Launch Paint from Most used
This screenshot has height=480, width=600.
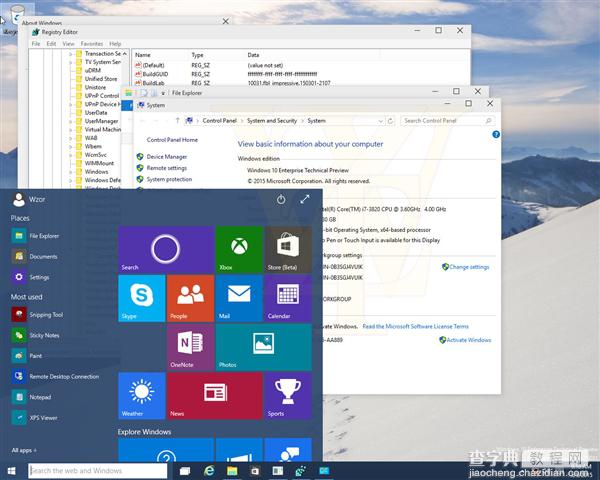click(27, 356)
